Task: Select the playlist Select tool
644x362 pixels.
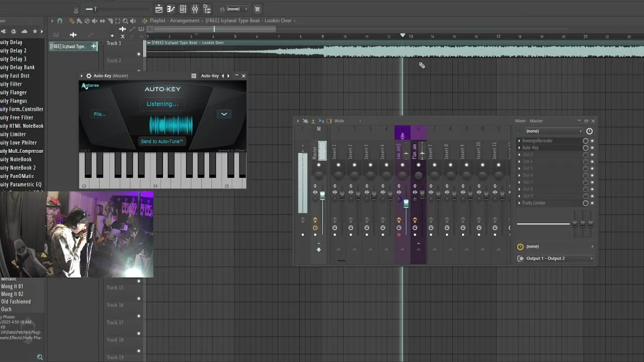Action: [x=118, y=21]
